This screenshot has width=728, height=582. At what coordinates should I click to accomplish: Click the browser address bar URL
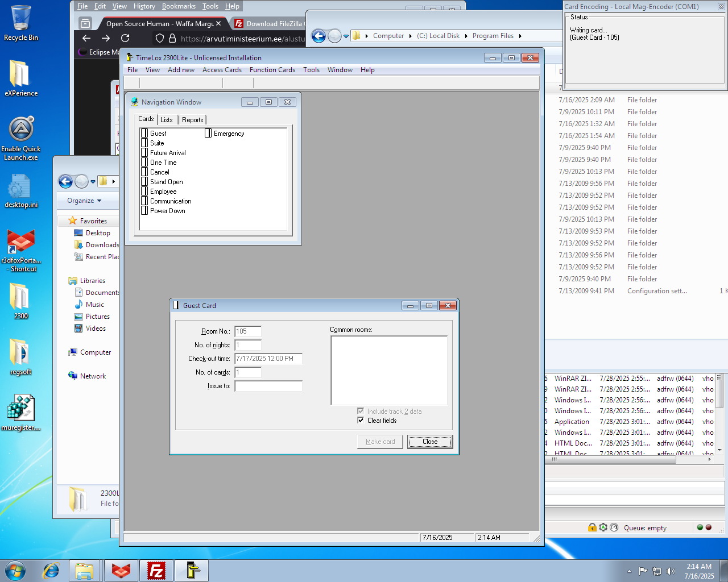[x=243, y=39]
